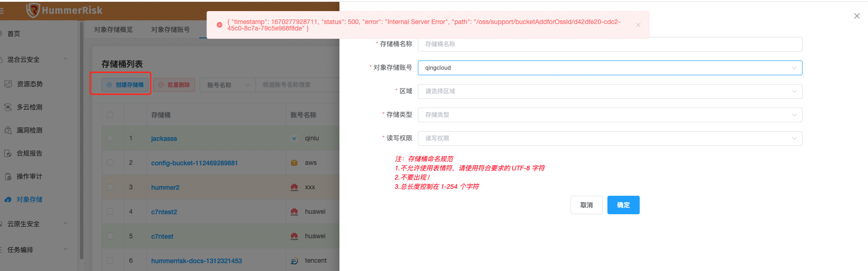Open the jackasss bucket link

pos(164,139)
